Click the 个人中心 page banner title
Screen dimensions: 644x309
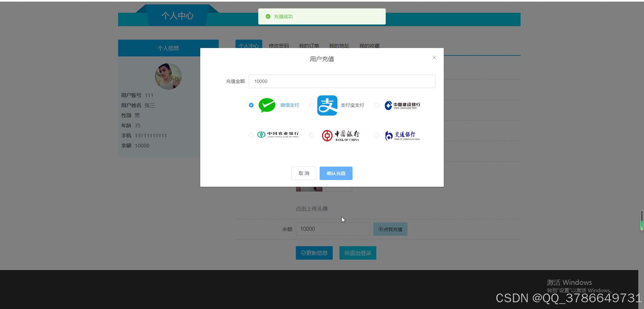click(177, 16)
